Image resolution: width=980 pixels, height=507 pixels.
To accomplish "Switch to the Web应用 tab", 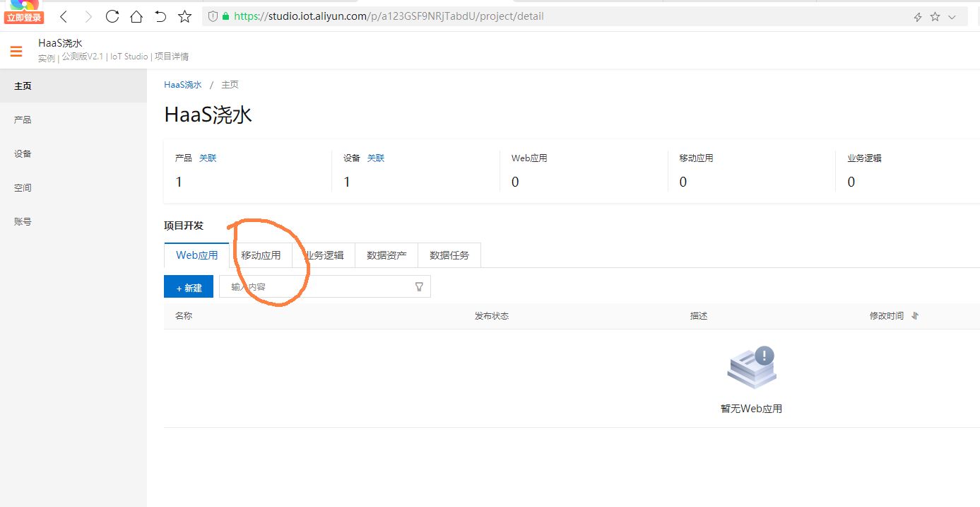I will tap(197, 255).
